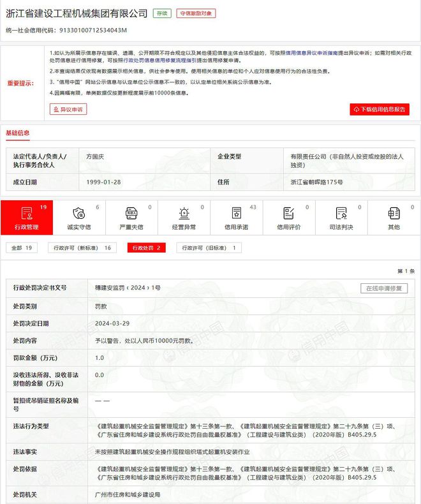Open 信用信息异议申诉指南 link
The width and height of the screenshot is (421, 504).
click(x=311, y=53)
